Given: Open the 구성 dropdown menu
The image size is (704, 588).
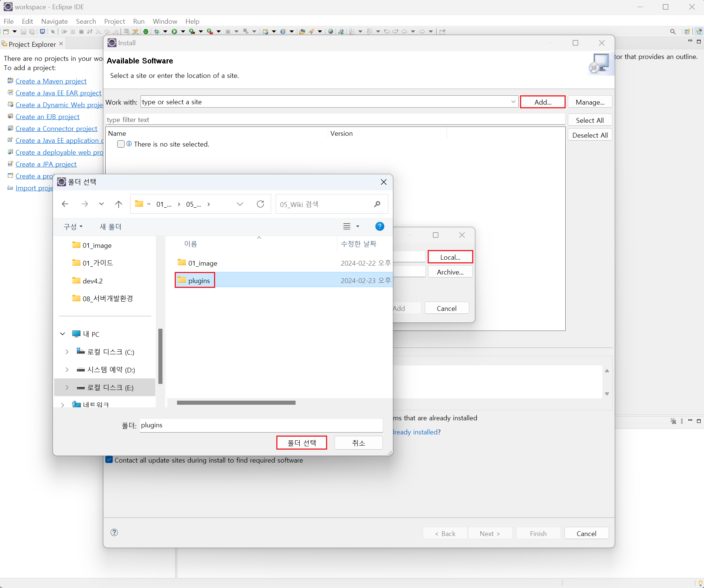Looking at the screenshot, I should [73, 227].
